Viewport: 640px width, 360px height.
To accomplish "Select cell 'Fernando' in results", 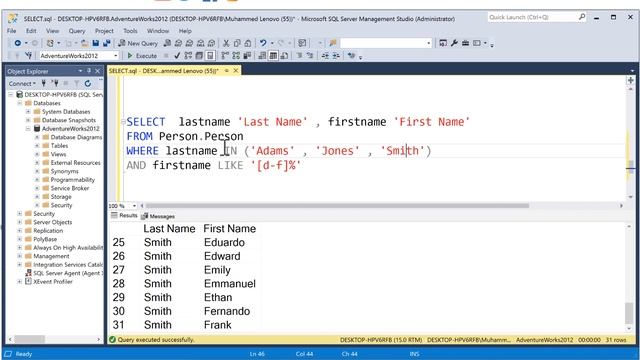I will (227, 311).
